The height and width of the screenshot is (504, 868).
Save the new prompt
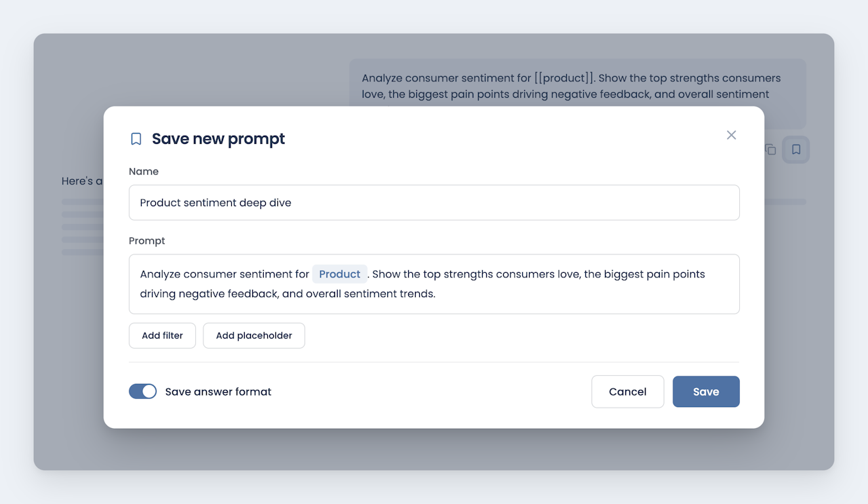(x=706, y=391)
